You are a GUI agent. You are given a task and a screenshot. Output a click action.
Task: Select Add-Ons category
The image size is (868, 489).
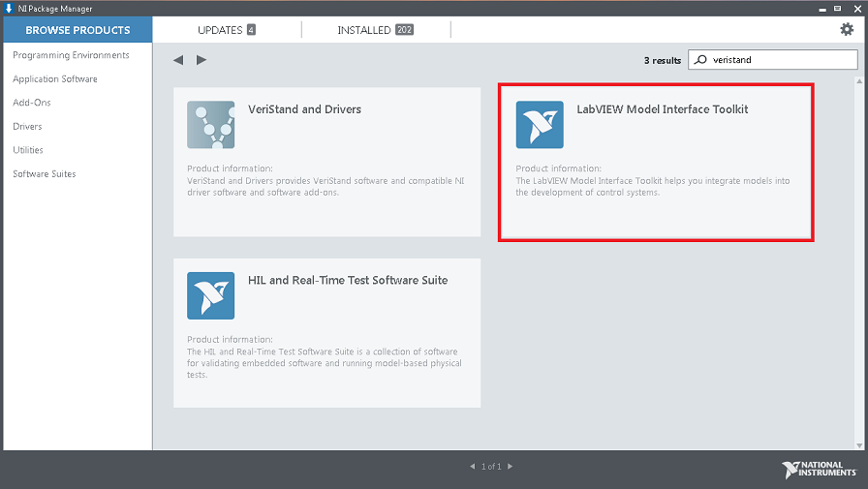pyautogui.click(x=32, y=103)
